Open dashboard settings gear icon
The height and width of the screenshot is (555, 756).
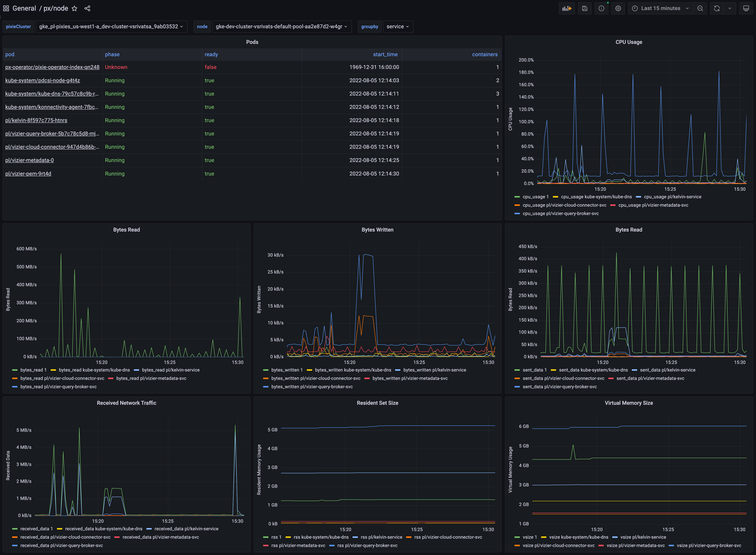[x=618, y=8]
